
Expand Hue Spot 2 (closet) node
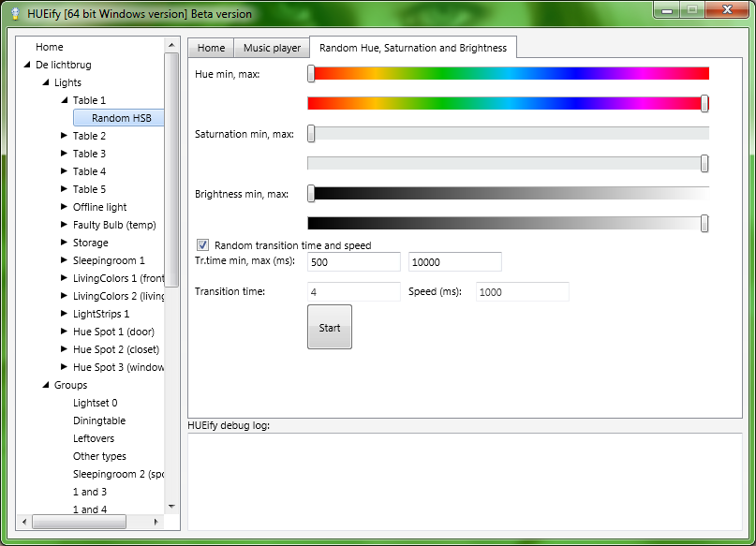[64, 350]
